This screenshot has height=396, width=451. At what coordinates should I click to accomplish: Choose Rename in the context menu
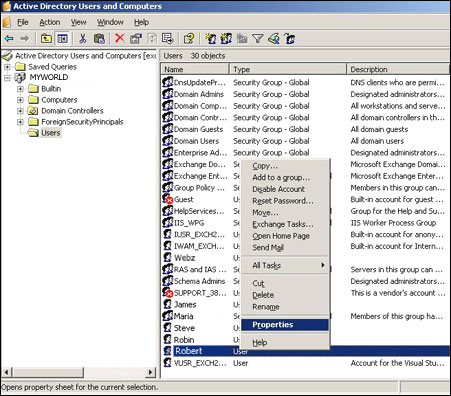click(x=285, y=307)
